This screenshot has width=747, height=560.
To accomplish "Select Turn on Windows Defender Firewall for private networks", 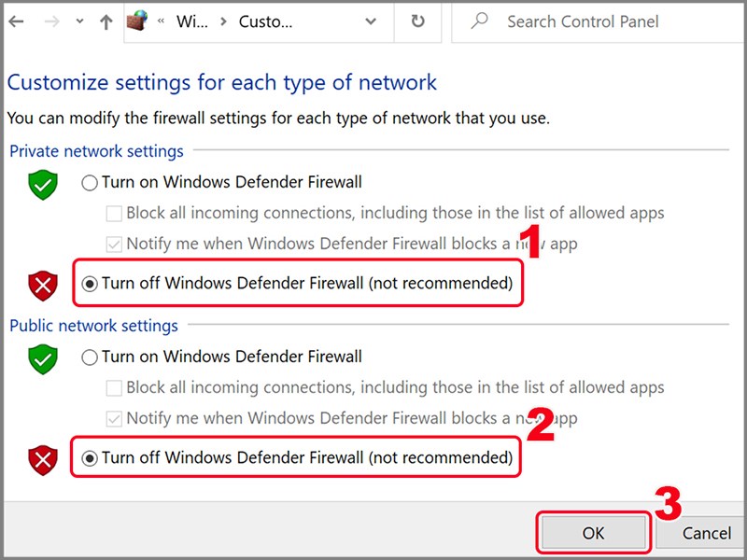I will click(90, 182).
